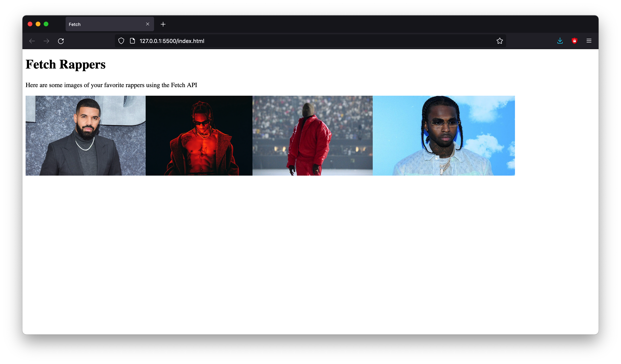Reload the current page
This screenshot has height=364, width=621.
(x=61, y=41)
